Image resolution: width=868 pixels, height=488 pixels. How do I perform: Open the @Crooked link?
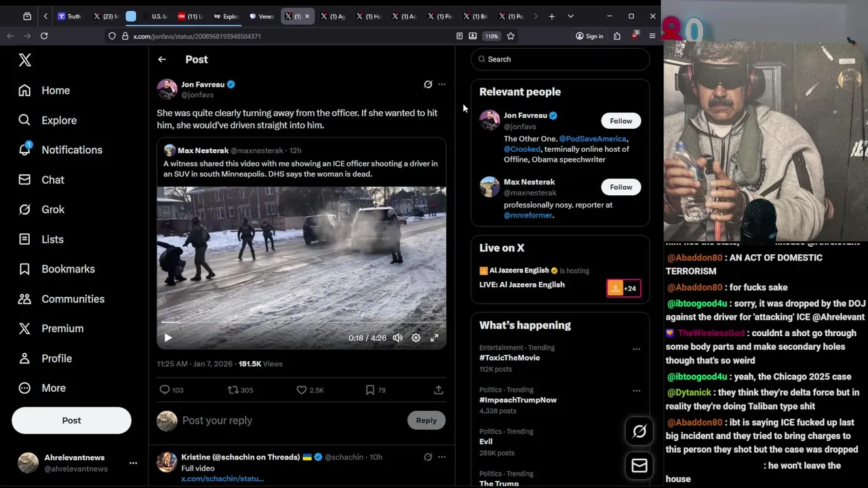point(522,149)
